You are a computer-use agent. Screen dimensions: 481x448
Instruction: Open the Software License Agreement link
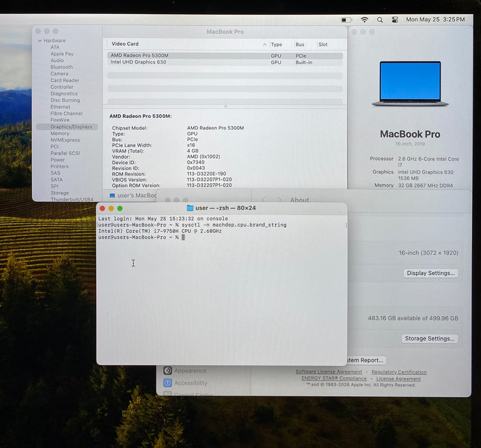coord(329,372)
